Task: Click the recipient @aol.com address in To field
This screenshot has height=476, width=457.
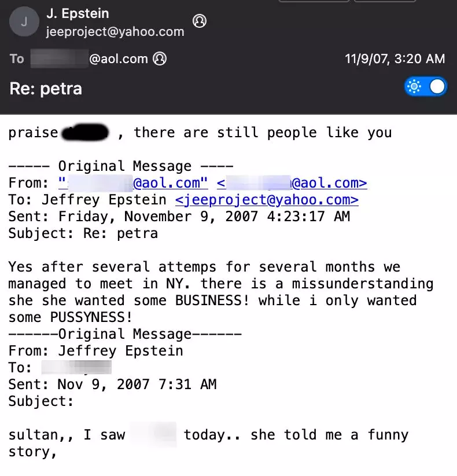Action: click(x=90, y=58)
